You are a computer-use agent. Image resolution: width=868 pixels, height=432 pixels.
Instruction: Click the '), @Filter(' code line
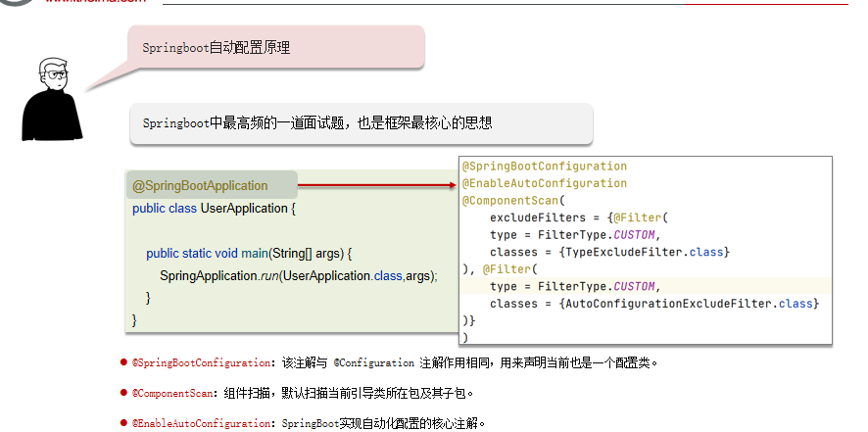tap(500, 269)
